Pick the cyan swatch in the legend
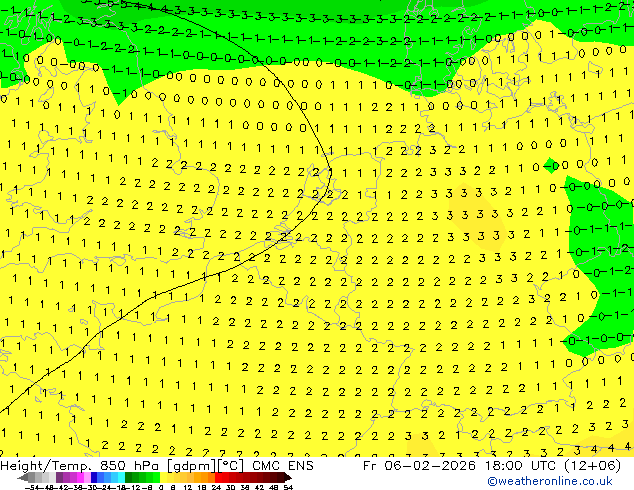 pyautogui.click(x=121, y=477)
